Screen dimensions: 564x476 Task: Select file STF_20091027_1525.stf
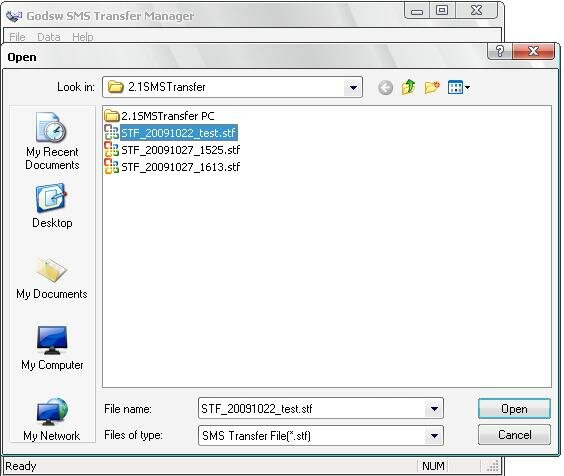(x=172, y=150)
